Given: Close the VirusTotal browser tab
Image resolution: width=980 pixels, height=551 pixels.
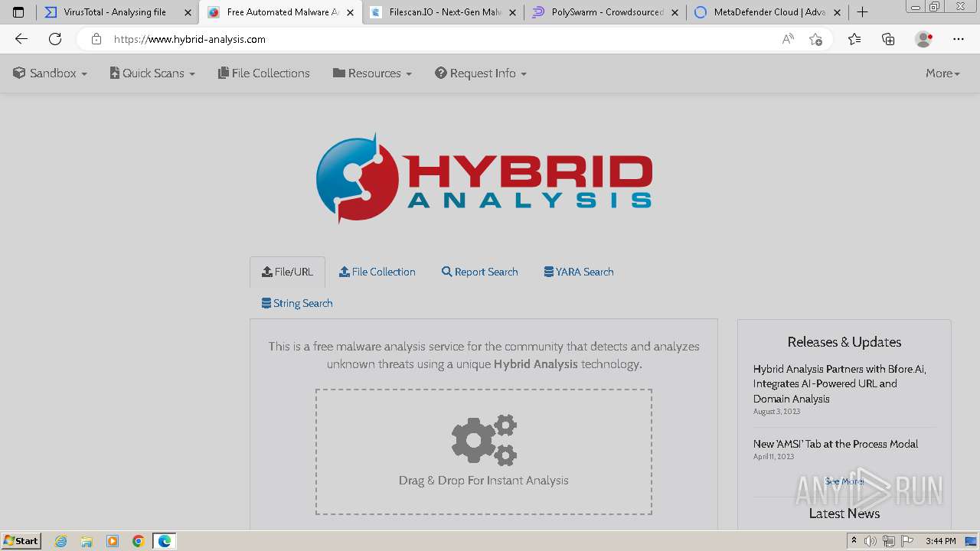Looking at the screenshot, I should pyautogui.click(x=188, y=12).
